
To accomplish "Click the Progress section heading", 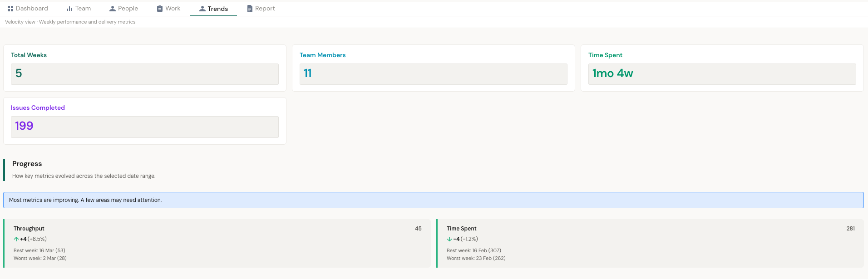I will (27, 164).
